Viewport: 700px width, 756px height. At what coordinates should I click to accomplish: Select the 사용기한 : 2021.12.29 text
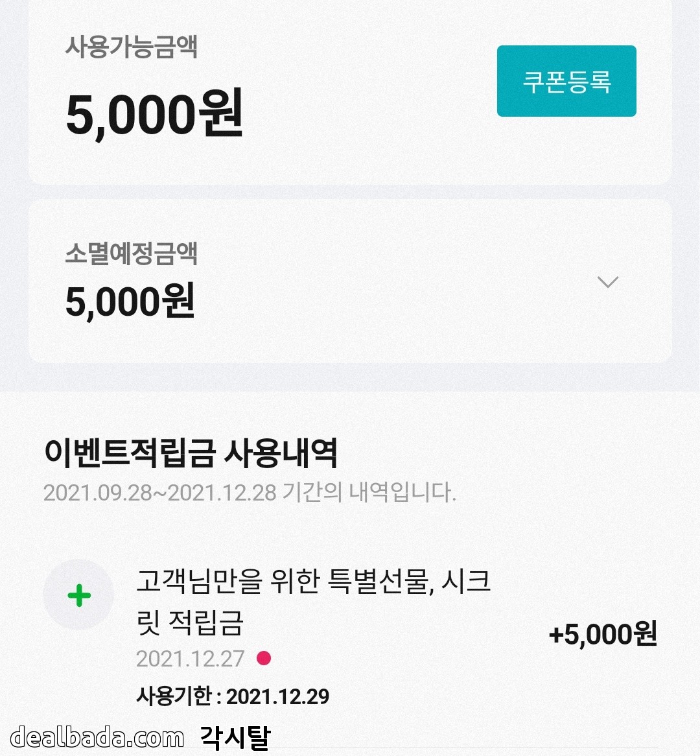233,696
